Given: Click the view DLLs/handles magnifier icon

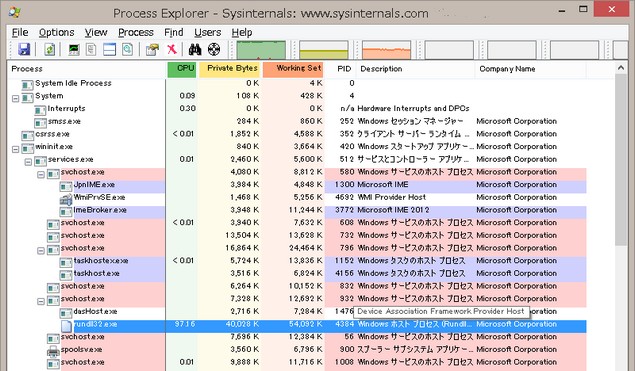Looking at the screenshot, I should pos(128,49).
